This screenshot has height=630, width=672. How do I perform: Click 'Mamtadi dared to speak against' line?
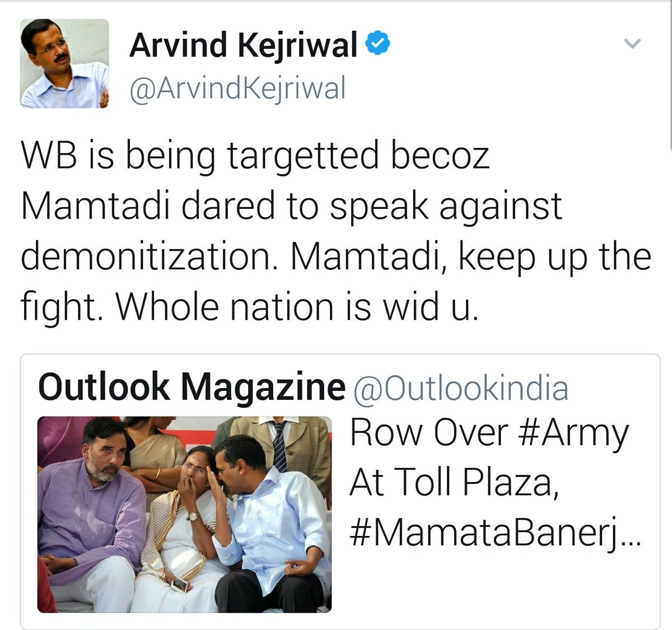coord(291,207)
